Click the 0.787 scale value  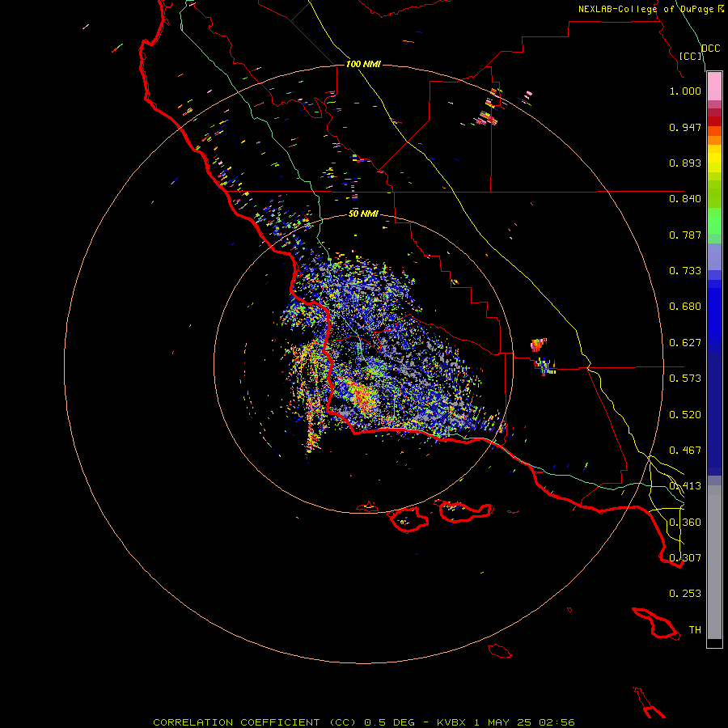pyautogui.click(x=685, y=235)
